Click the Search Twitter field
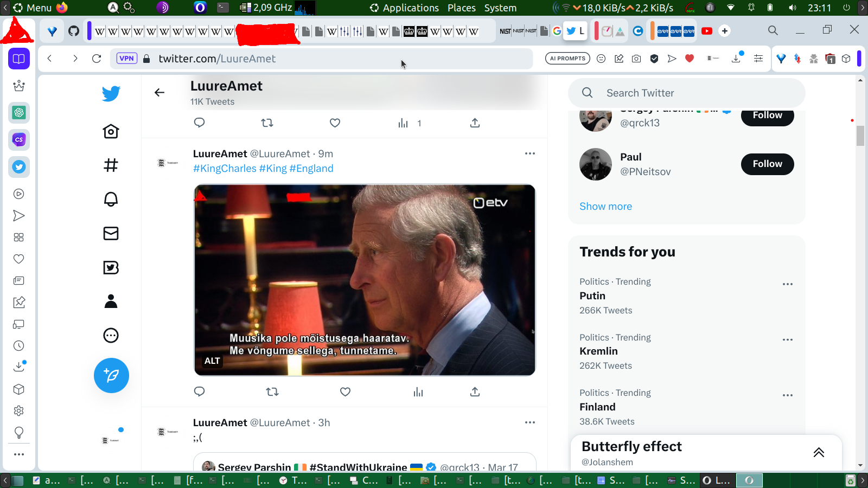This screenshot has width=868, height=488. coord(686,93)
